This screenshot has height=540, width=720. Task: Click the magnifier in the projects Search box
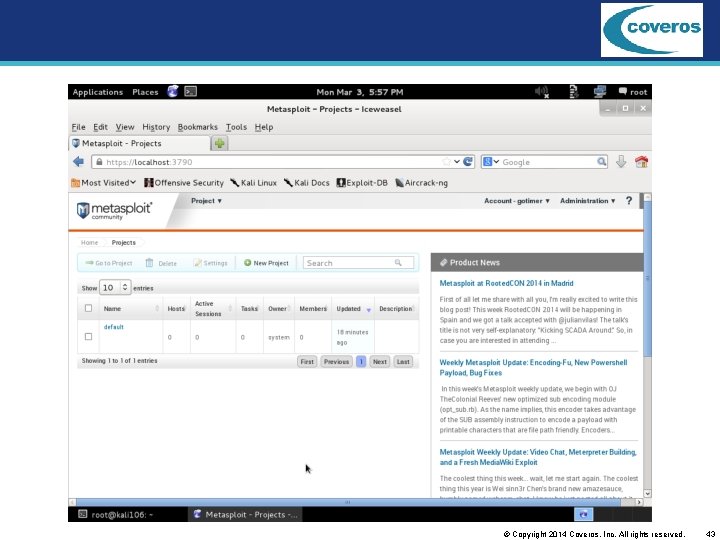pos(398,263)
